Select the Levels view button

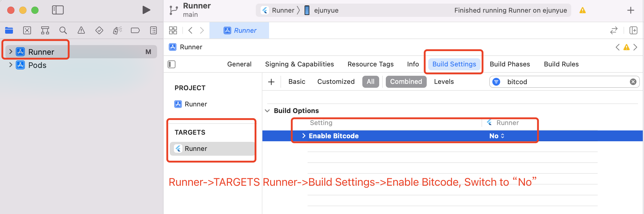[444, 82]
